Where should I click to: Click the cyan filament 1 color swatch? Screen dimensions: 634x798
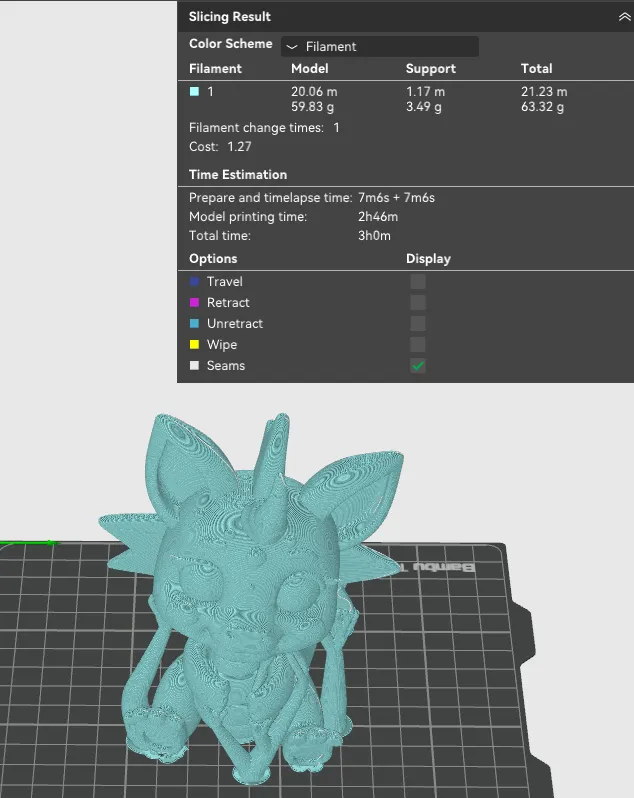coord(194,92)
